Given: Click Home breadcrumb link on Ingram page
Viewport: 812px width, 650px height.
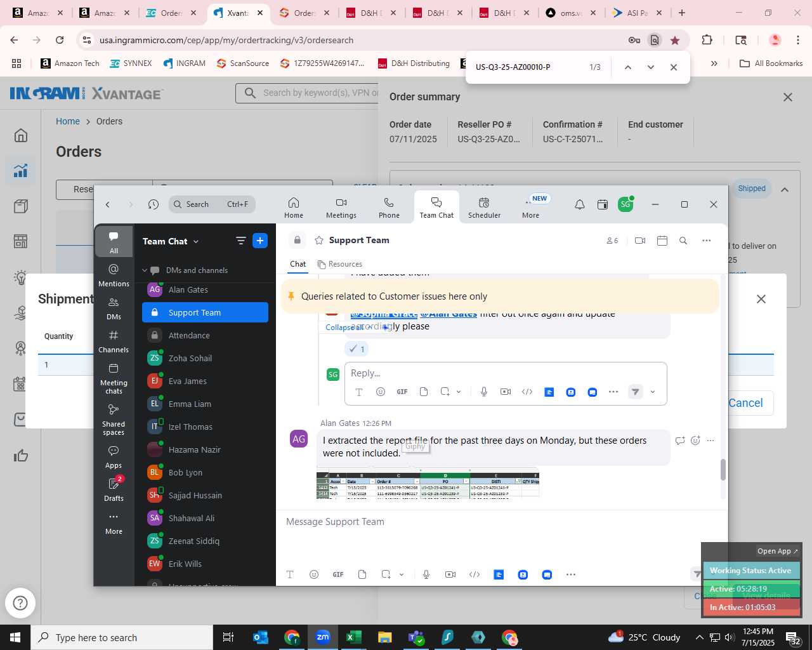Looking at the screenshot, I should click(68, 121).
